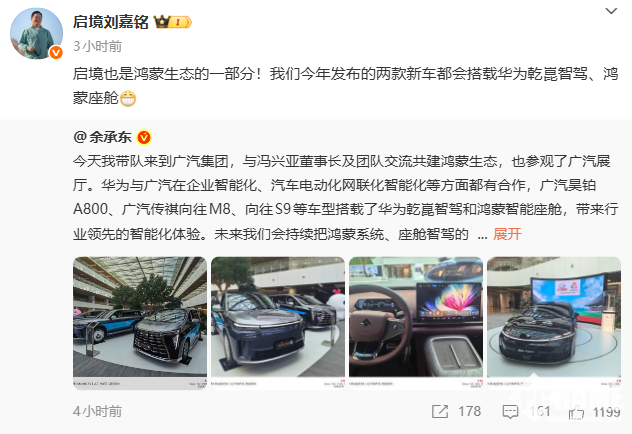Click the crown membership level badge

click(x=173, y=21)
